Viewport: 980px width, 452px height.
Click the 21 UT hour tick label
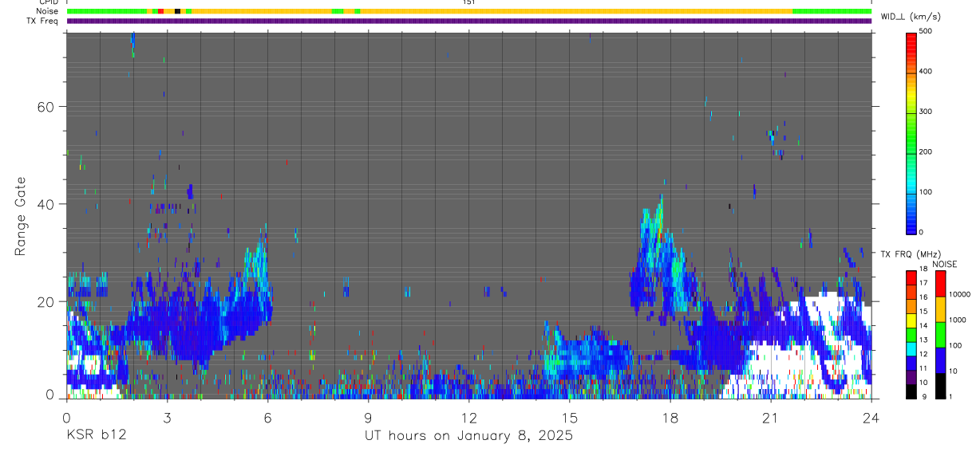tap(770, 418)
